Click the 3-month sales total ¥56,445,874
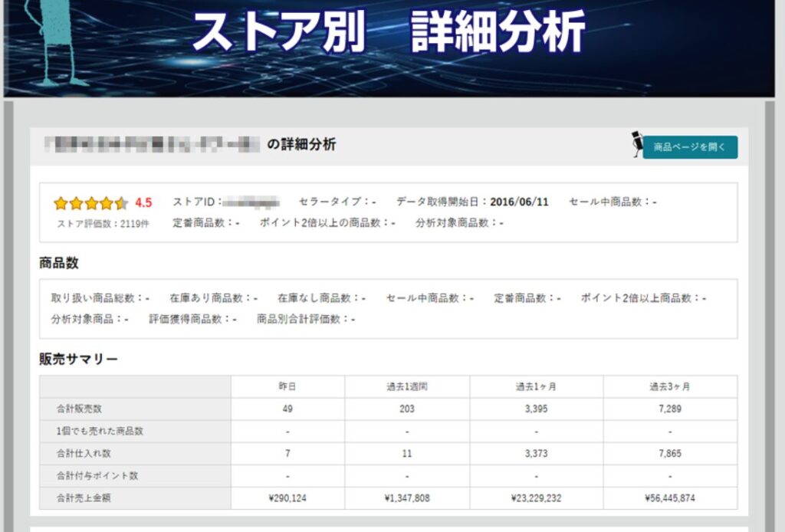The image size is (785, 532). coord(669,498)
